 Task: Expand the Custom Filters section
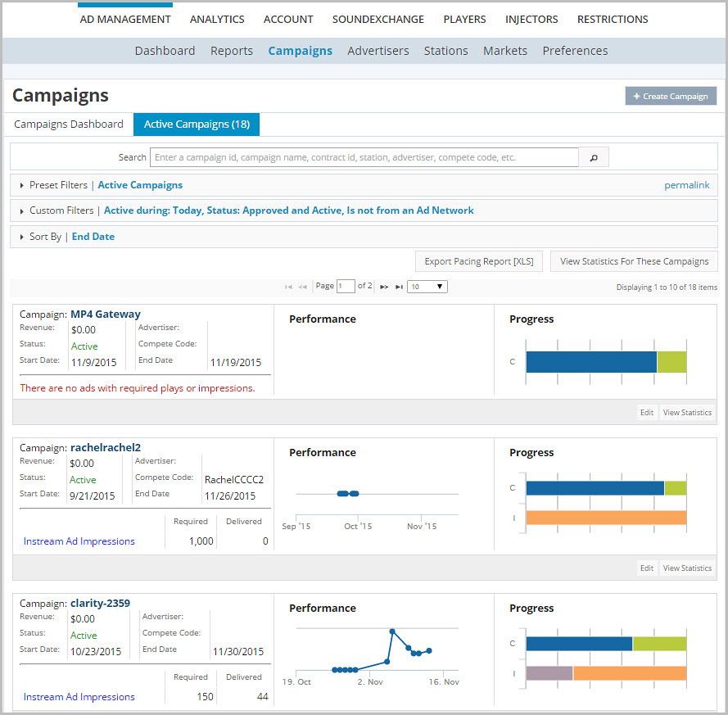tap(21, 210)
